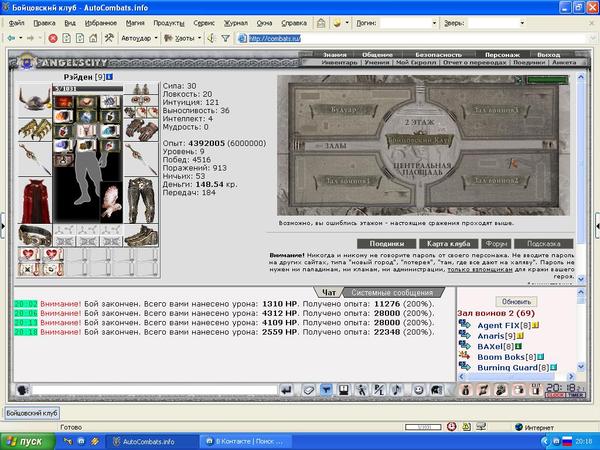Click the Russian language flag tray icon

point(567,442)
